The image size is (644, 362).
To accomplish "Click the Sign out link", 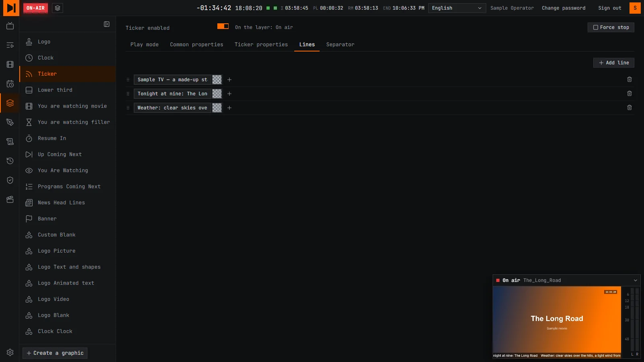I will pos(610,8).
